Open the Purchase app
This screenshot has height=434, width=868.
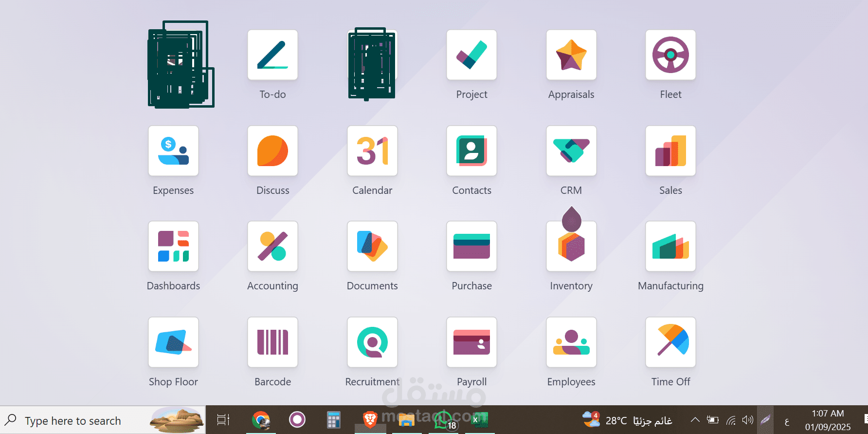pyautogui.click(x=471, y=246)
